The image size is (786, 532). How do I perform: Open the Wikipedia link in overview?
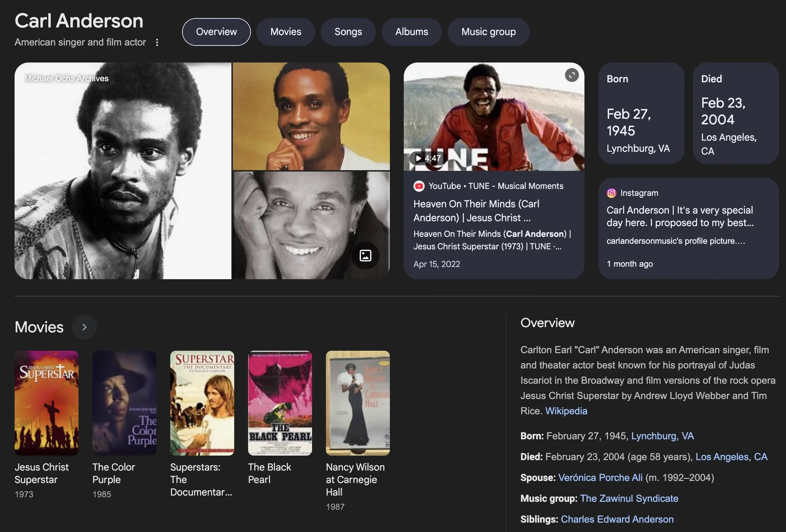566,411
